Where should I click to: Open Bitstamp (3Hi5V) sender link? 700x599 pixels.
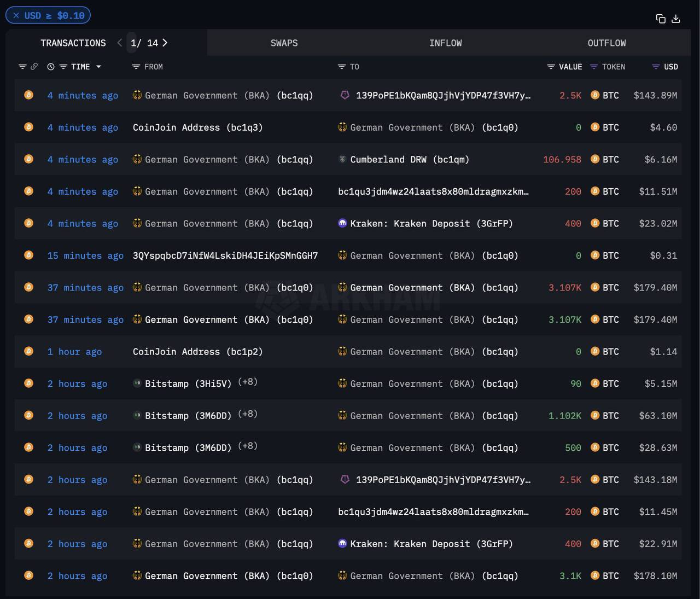pyautogui.click(x=188, y=384)
